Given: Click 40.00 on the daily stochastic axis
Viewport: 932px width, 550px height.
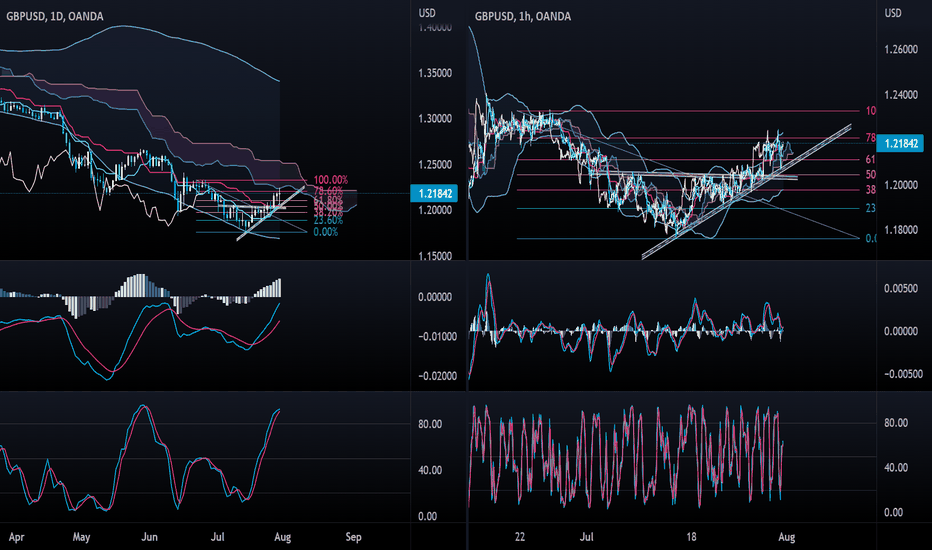Looking at the screenshot, I should pyautogui.click(x=430, y=470).
